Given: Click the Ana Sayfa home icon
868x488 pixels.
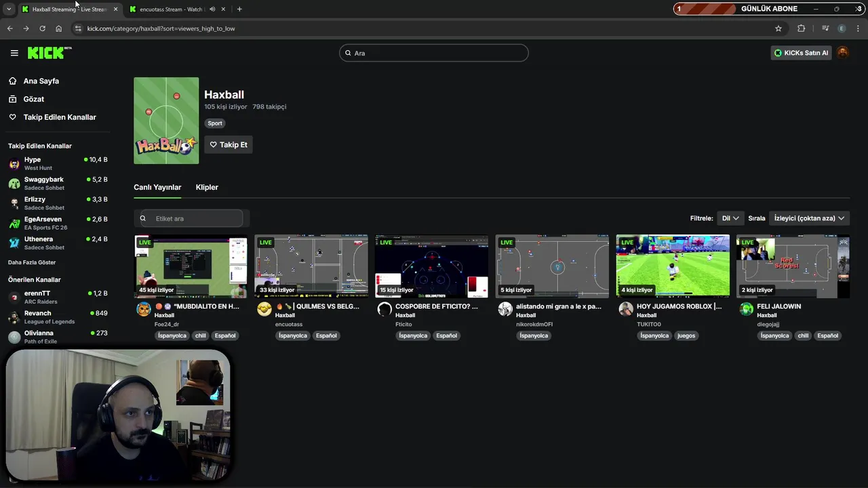Looking at the screenshot, I should point(12,81).
